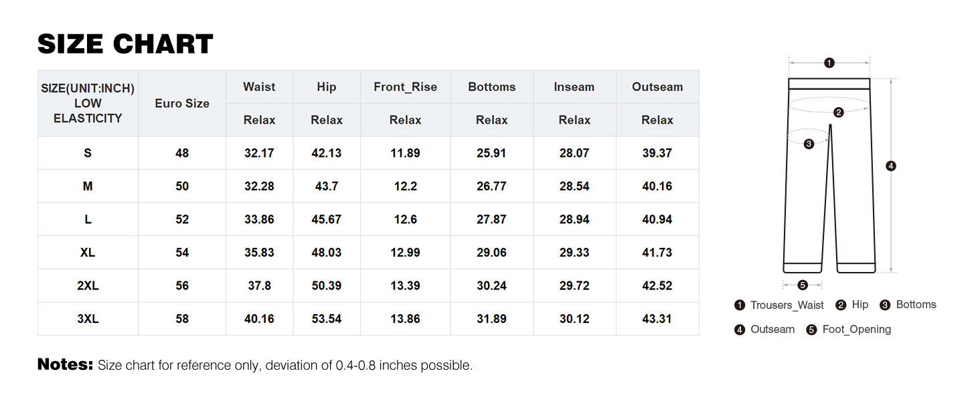Select the outseam value 43.31
Image resolution: width=980 pixels, height=402 pixels.
tap(657, 319)
